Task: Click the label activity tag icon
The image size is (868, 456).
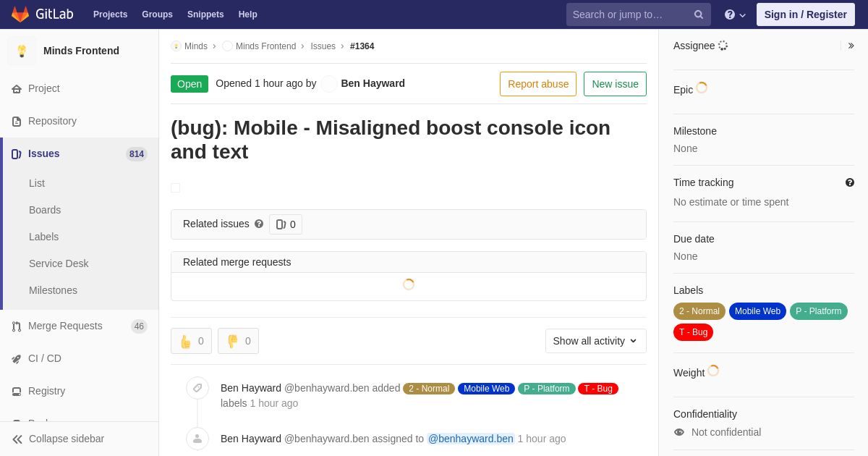Action: 197,388
